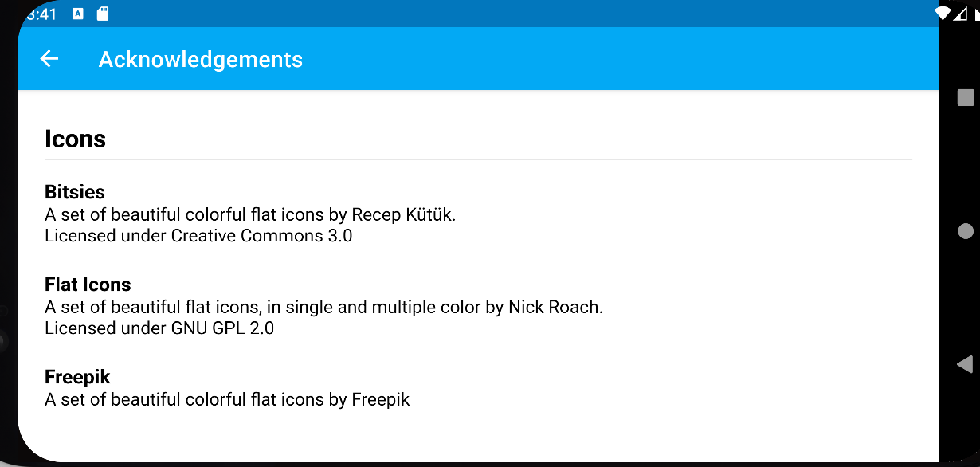Select the Icons section heading
The image size is (980, 467).
[75, 139]
